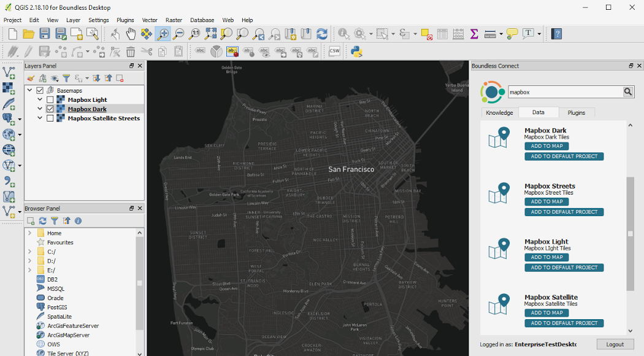
Task: Expand the C:/ drive in Browser Panel
Action: (29, 252)
